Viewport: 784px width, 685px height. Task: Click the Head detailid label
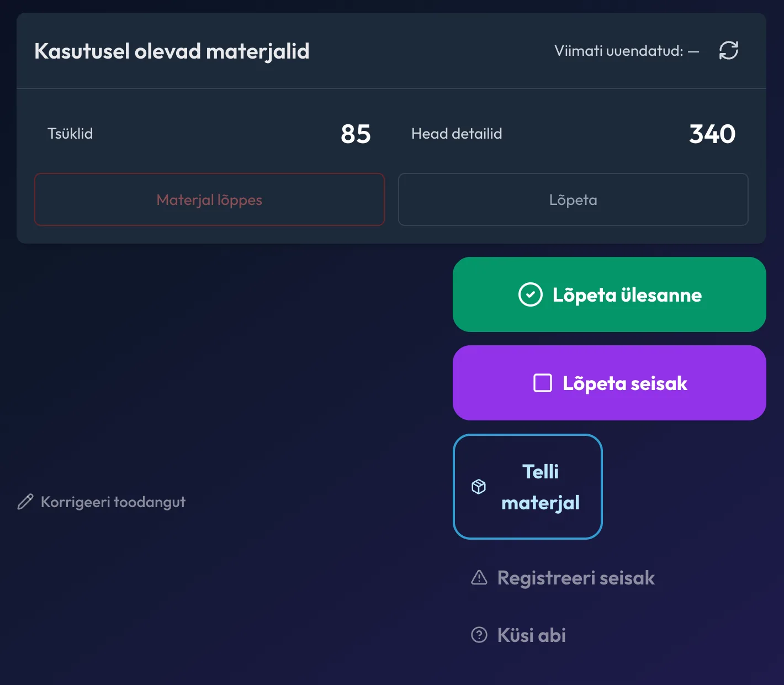click(x=457, y=134)
